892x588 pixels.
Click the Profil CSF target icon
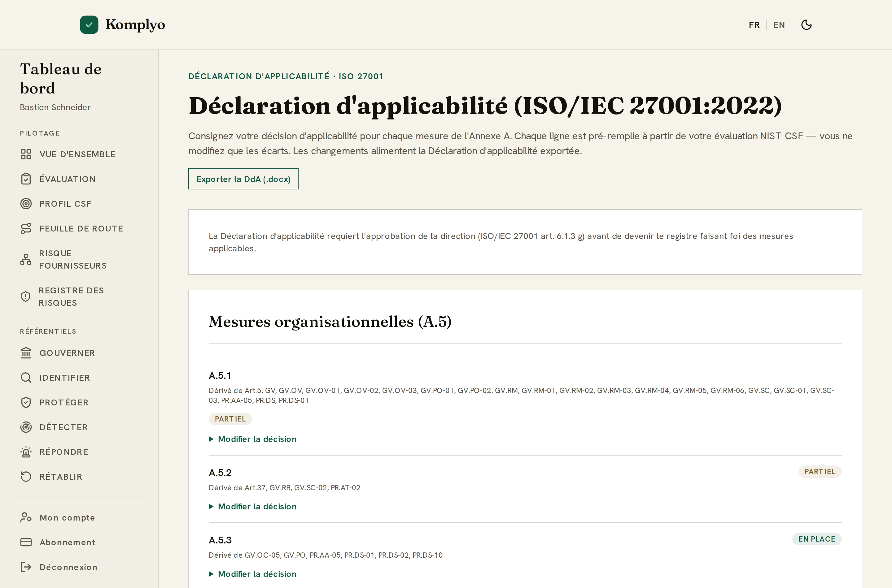coord(26,204)
